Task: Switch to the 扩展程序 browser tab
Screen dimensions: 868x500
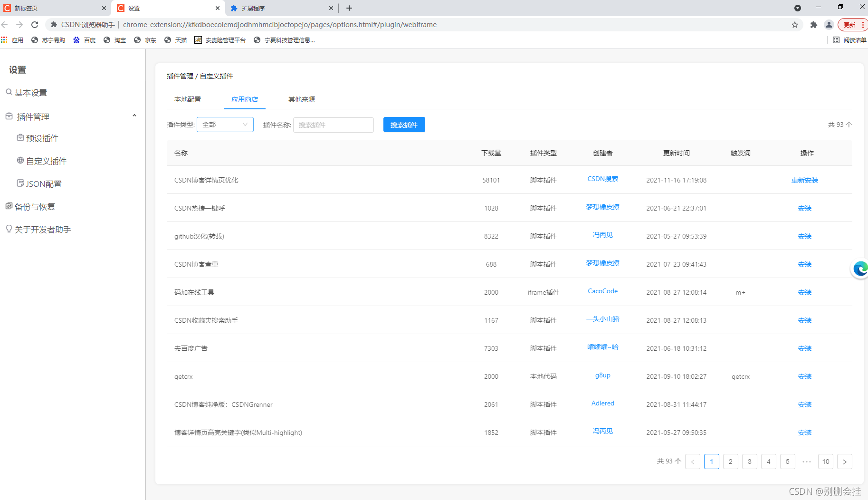Action: point(281,8)
